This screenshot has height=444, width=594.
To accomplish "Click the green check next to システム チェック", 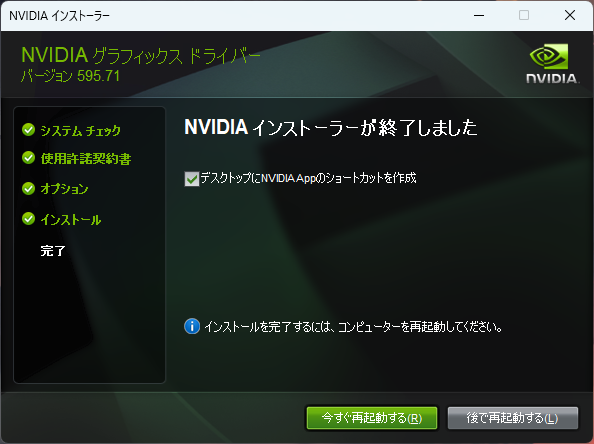I will pos(28,130).
